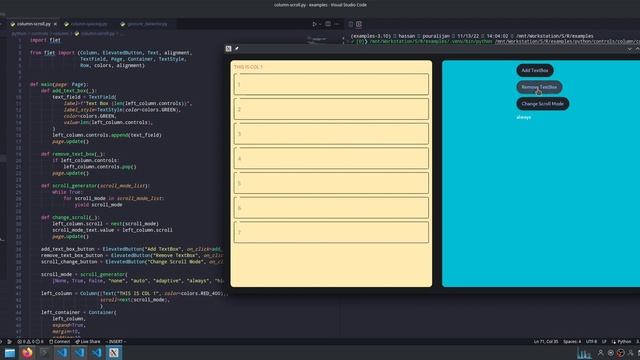Click the 'def change_scroll' code line
This screenshot has height=360, width=640.
click(x=70, y=217)
